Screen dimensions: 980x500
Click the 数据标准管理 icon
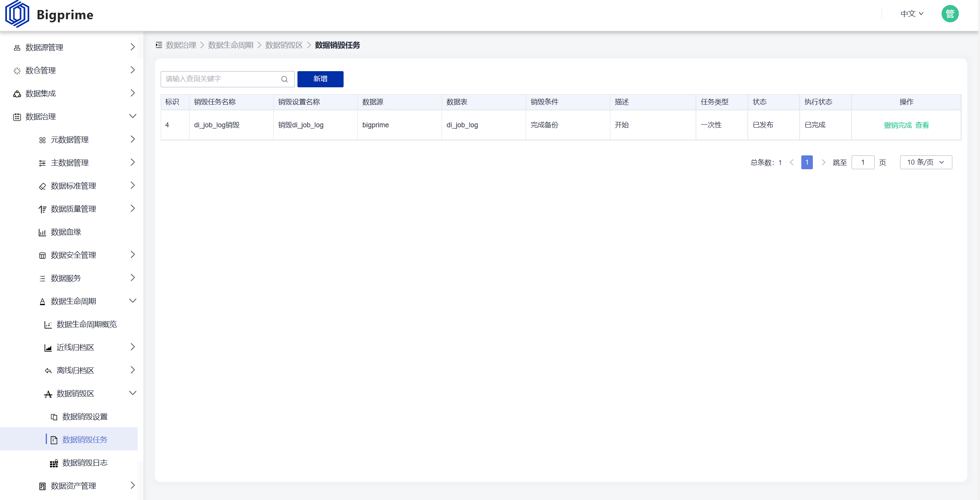click(x=42, y=186)
